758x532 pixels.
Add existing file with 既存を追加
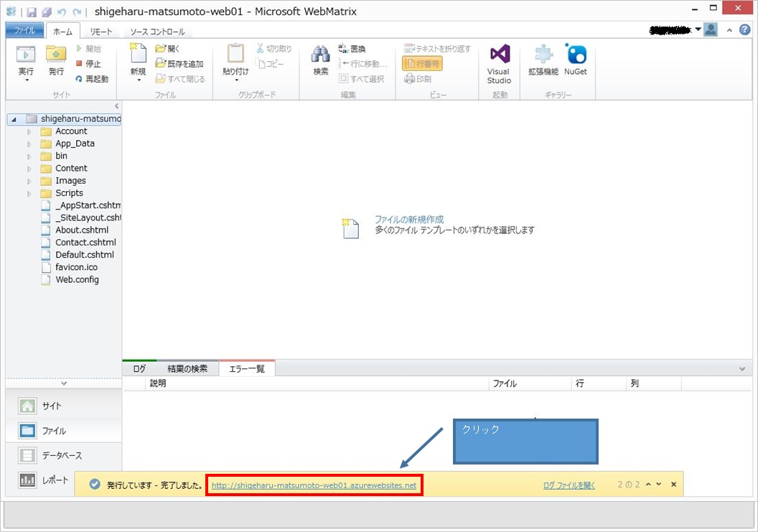(179, 64)
